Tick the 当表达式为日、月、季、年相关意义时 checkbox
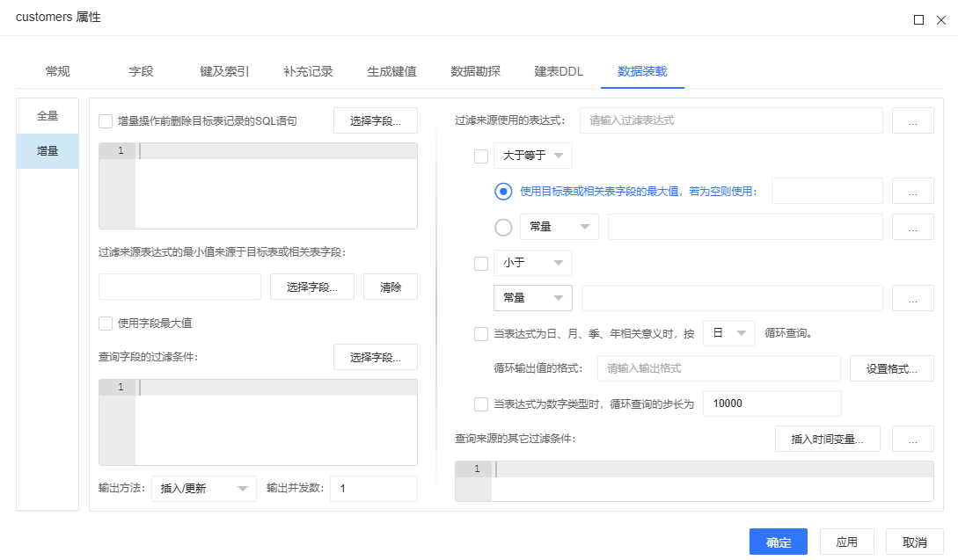This screenshot has width=958, height=560. pyautogui.click(x=481, y=334)
